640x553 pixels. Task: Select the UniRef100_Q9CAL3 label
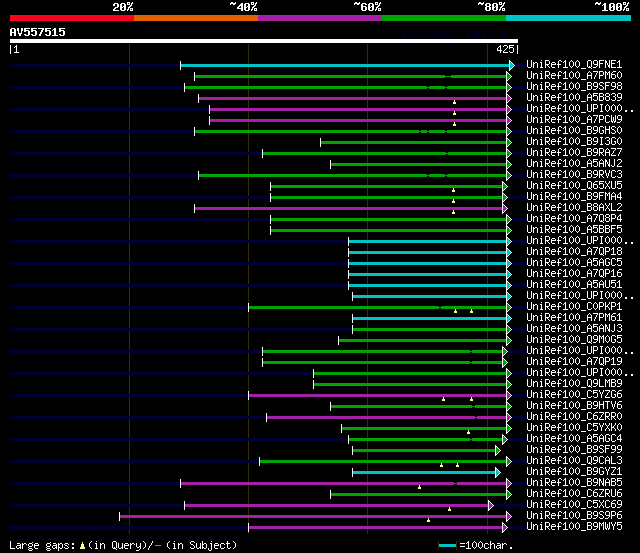[574, 461]
